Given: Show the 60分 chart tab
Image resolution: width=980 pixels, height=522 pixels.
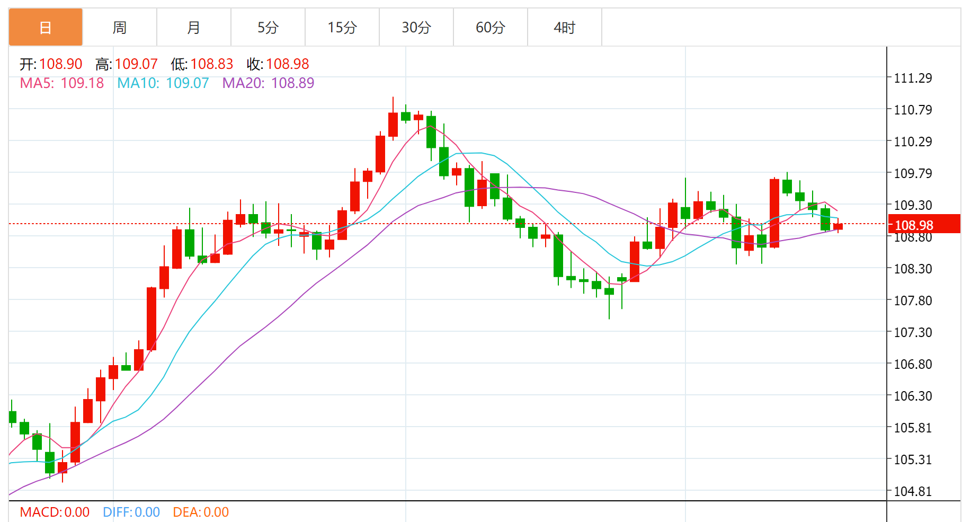Looking at the screenshot, I should (491, 27).
